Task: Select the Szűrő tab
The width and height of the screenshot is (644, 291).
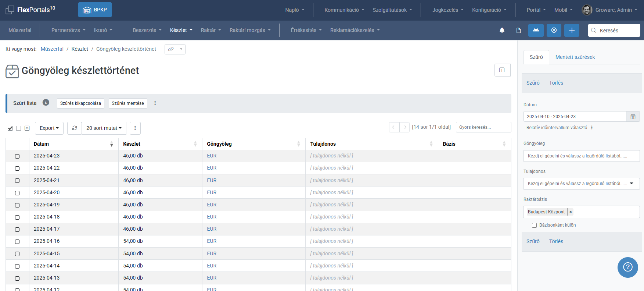Action: pos(536,57)
